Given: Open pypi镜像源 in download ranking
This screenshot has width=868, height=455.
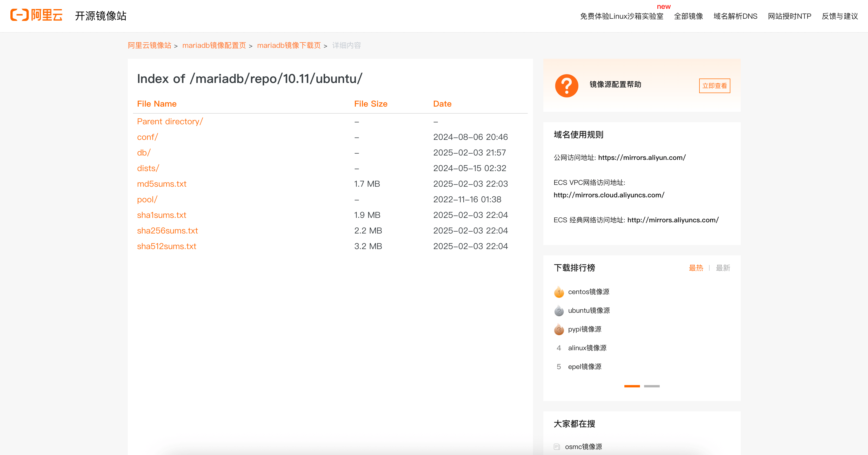Looking at the screenshot, I should pos(585,329).
